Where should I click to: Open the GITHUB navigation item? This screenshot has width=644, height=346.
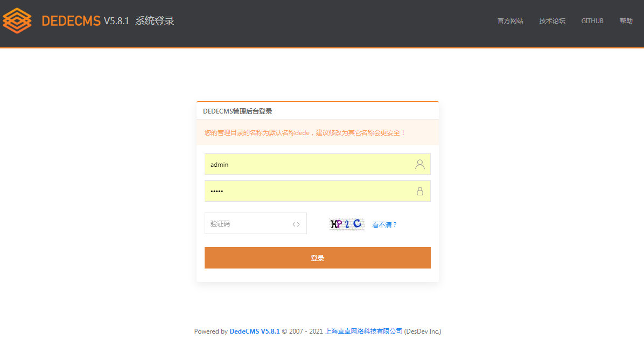[592, 21]
